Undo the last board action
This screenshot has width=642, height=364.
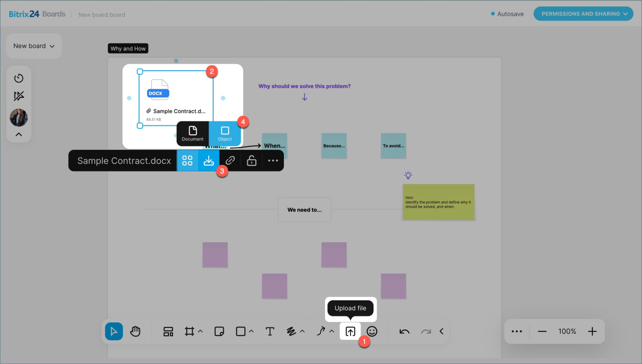[404, 331]
